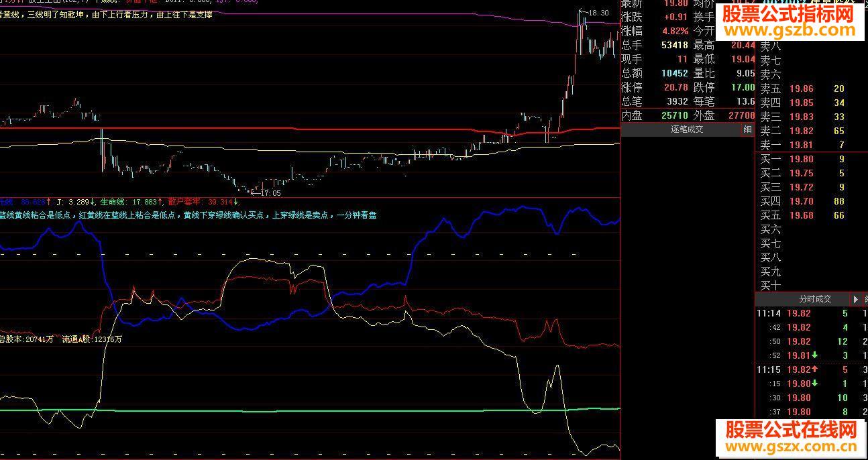
Task: Click the 跌停 price 17.00
Action: tap(743, 87)
